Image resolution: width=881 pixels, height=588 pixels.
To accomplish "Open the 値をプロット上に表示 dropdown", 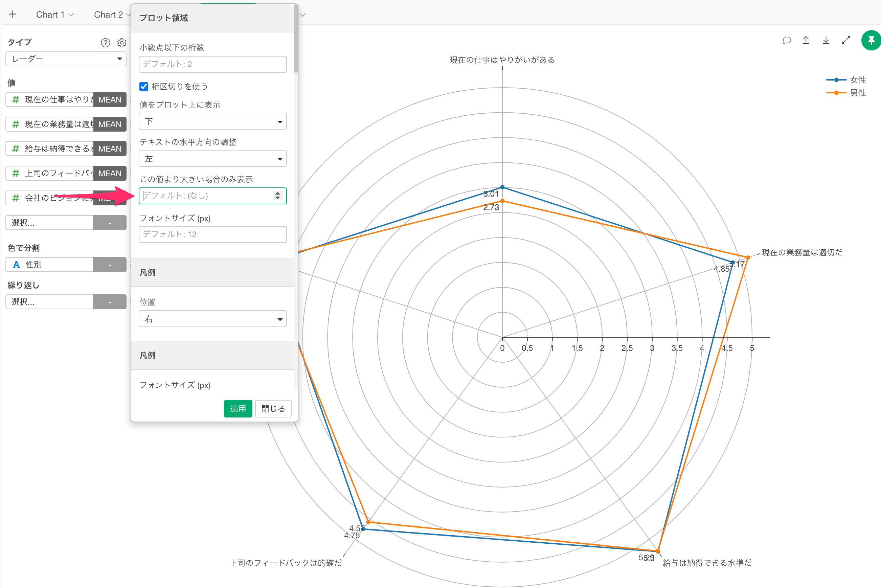I will 212,121.
